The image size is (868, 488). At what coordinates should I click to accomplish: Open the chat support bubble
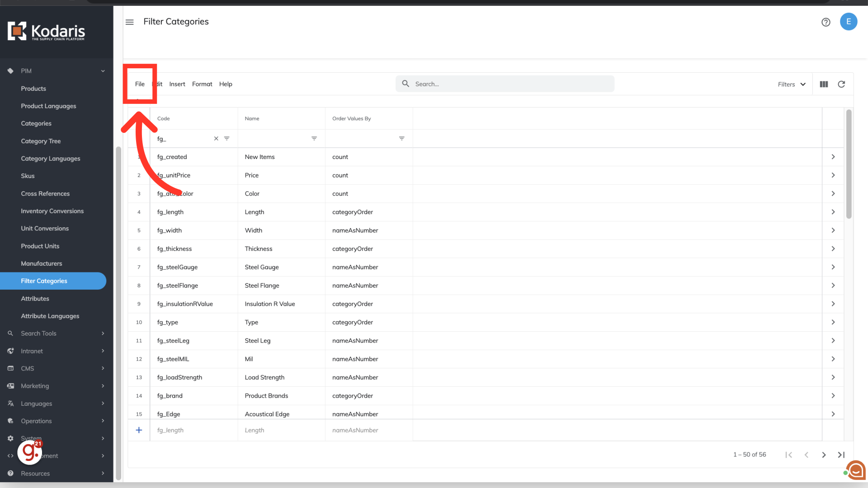coord(856,470)
